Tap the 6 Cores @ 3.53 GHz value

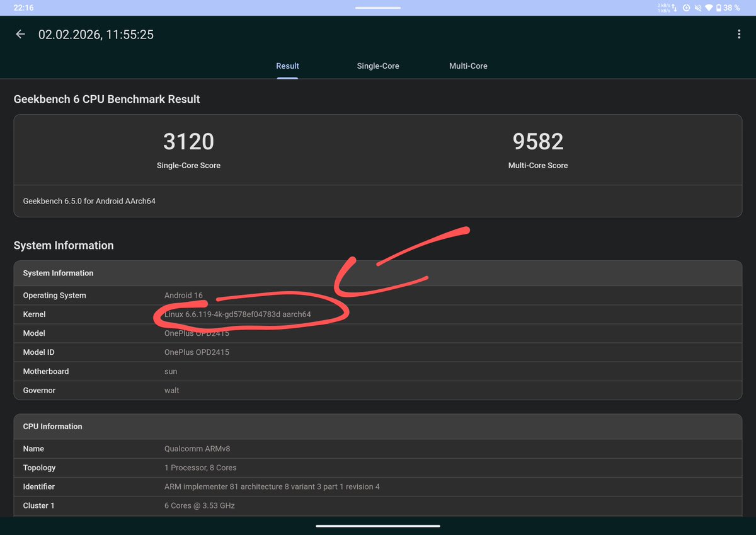[200, 505]
